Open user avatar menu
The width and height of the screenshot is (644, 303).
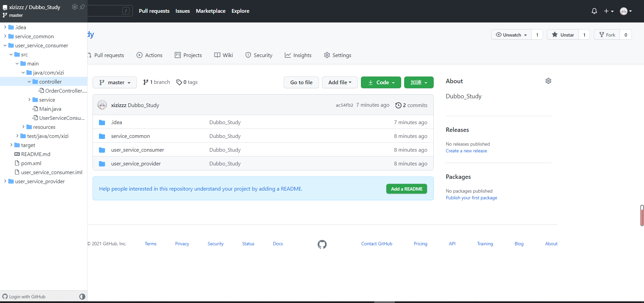point(626,11)
